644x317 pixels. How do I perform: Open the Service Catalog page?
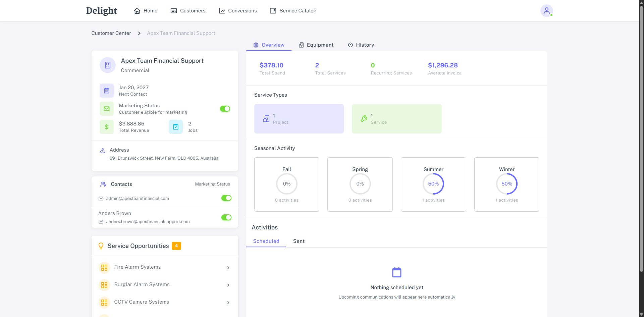click(293, 11)
